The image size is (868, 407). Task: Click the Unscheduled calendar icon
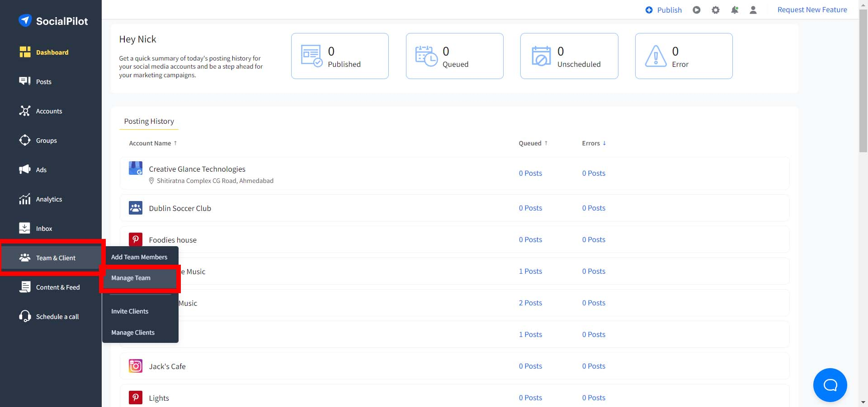click(x=541, y=56)
